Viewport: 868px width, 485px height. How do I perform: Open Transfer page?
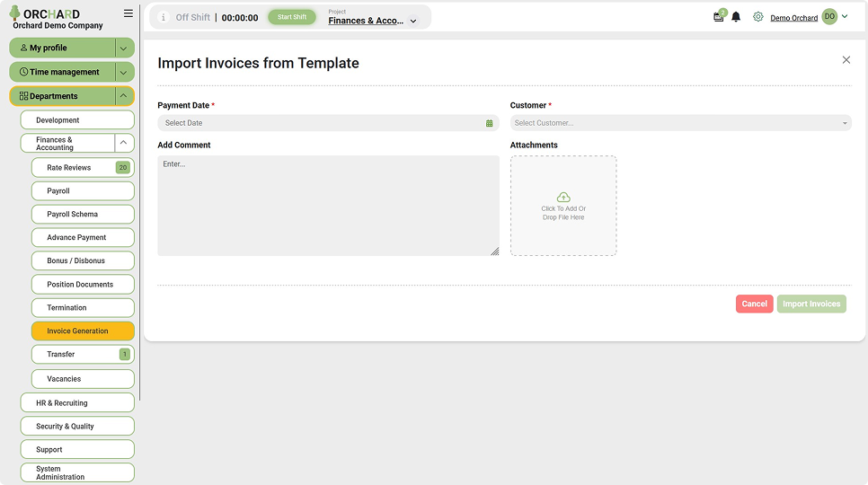pos(83,354)
